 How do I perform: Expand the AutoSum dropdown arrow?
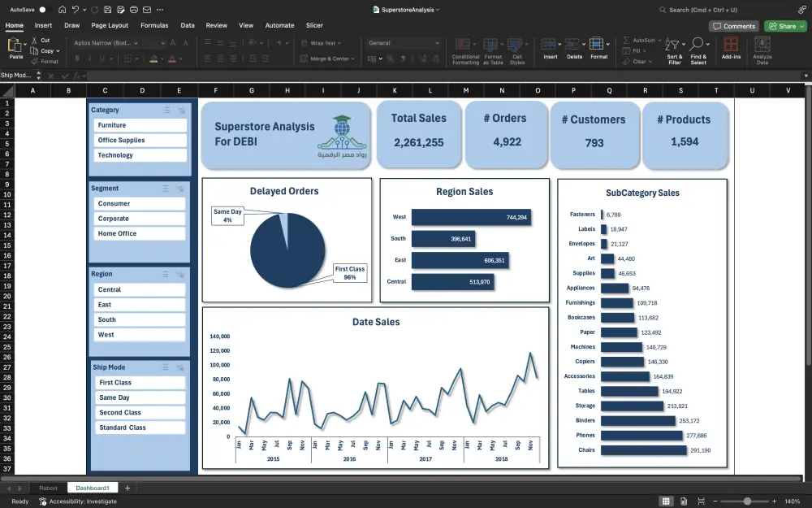point(659,40)
